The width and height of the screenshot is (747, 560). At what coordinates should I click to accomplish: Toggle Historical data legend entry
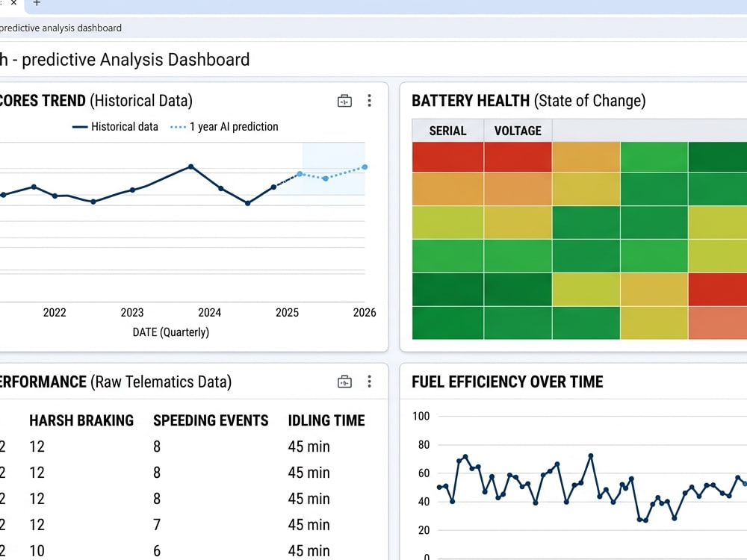(x=115, y=127)
